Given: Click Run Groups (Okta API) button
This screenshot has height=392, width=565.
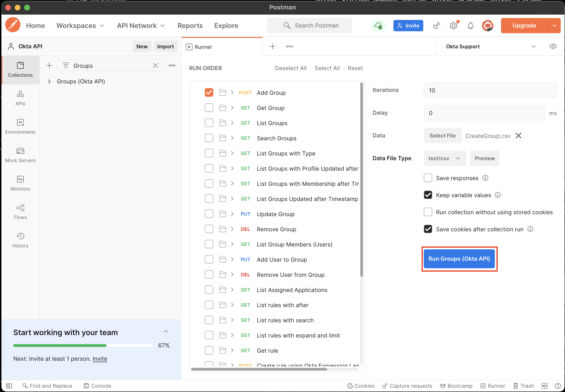Looking at the screenshot, I should point(459,259).
